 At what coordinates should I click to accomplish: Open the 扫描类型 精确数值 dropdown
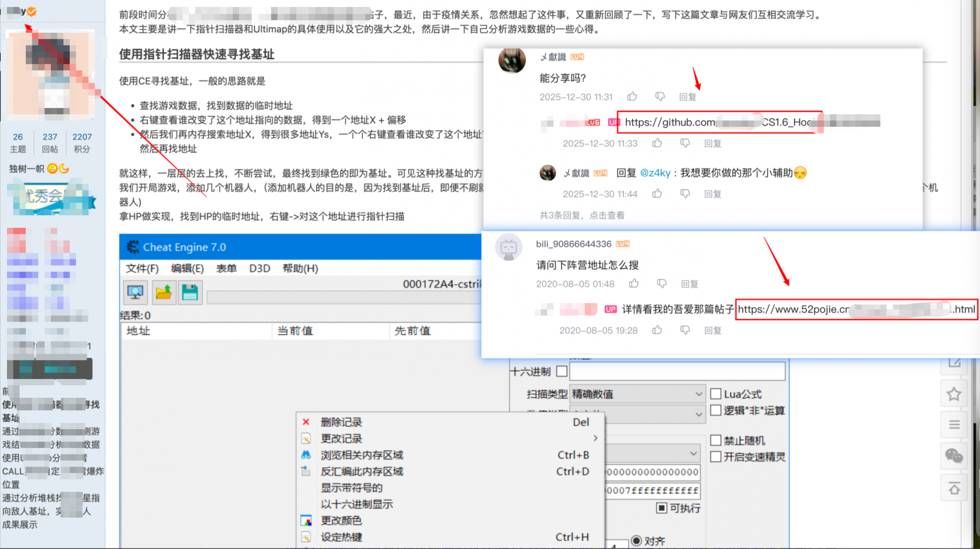[637, 394]
